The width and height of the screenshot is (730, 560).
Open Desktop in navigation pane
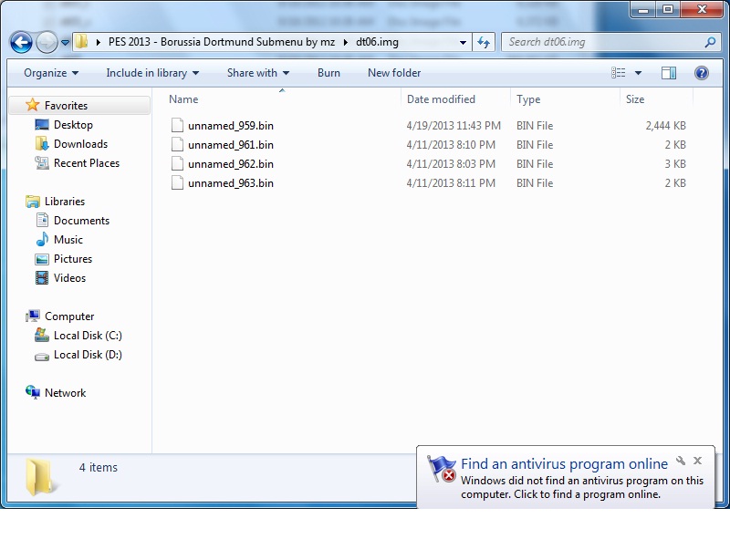click(73, 125)
